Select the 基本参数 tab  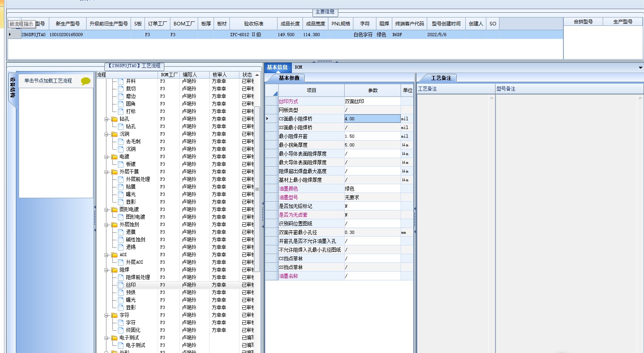pos(289,78)
